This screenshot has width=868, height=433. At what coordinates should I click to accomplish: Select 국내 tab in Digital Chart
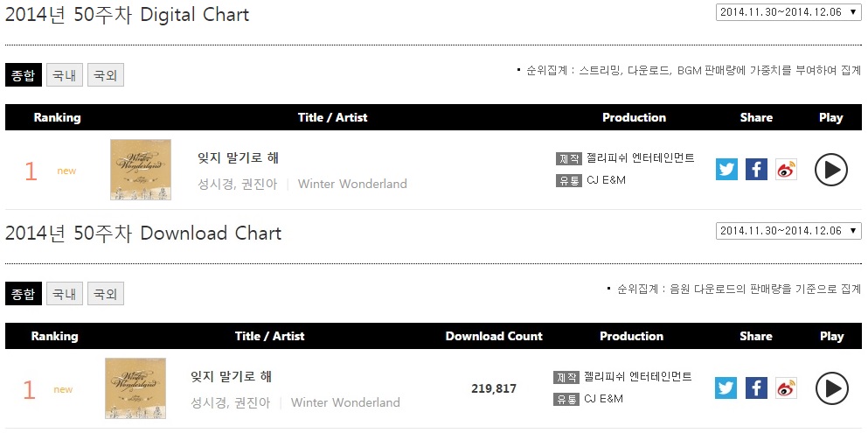coord(64,75)
